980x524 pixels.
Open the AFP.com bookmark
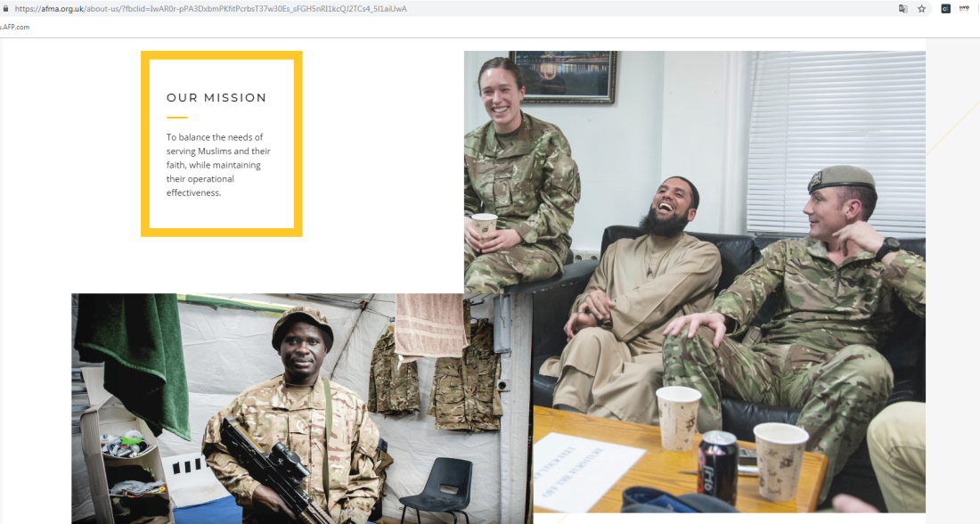point(15,27)
